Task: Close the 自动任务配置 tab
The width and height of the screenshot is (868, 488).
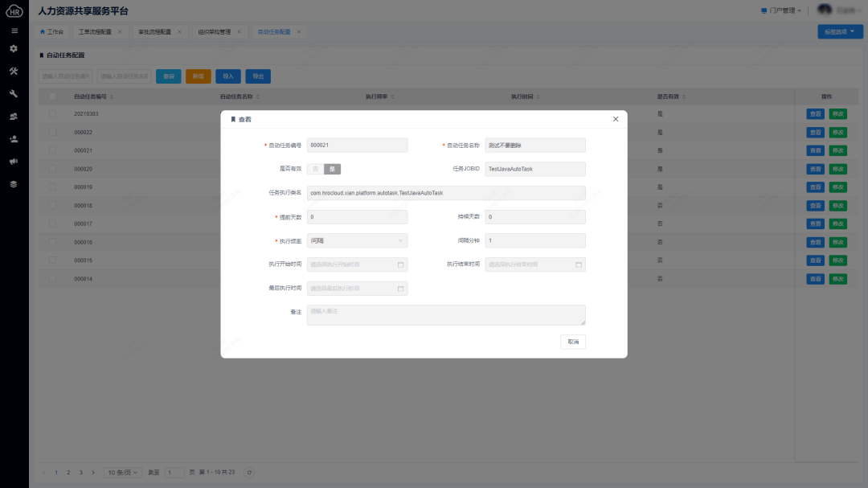Action: pos(299,31)
